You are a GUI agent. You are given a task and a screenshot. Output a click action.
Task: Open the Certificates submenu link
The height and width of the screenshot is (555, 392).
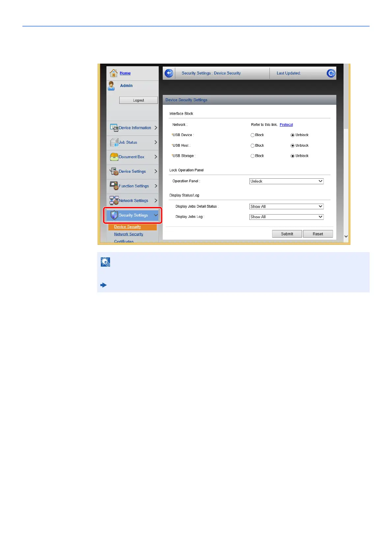tap(124, 241)
